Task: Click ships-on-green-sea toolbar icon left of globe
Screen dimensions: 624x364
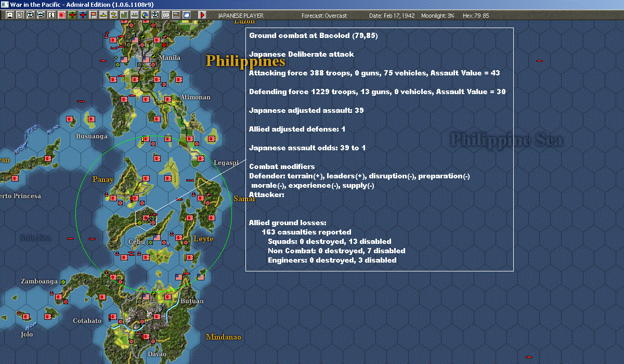Action: (x=134, y=16)
